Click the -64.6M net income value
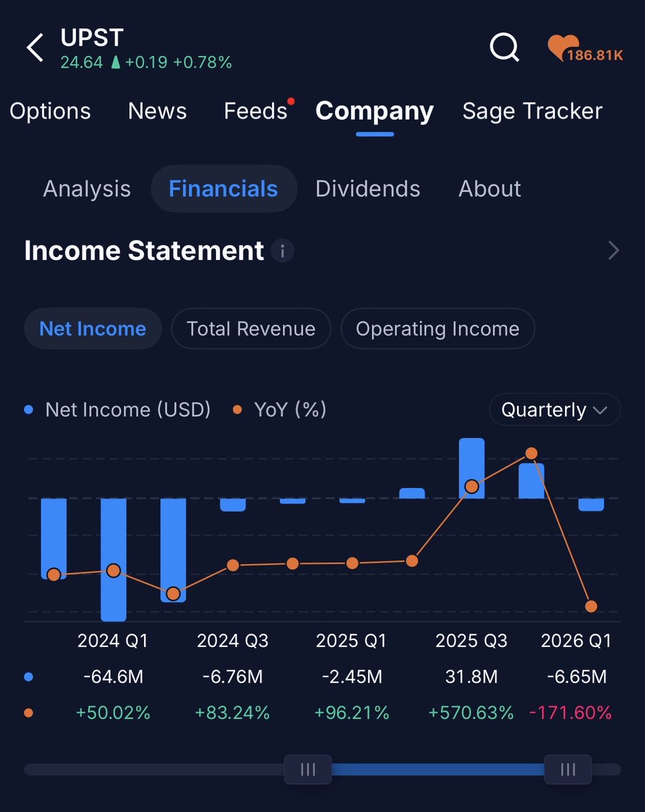The width and height of the screenshot is (645, 812). [113, 677]
